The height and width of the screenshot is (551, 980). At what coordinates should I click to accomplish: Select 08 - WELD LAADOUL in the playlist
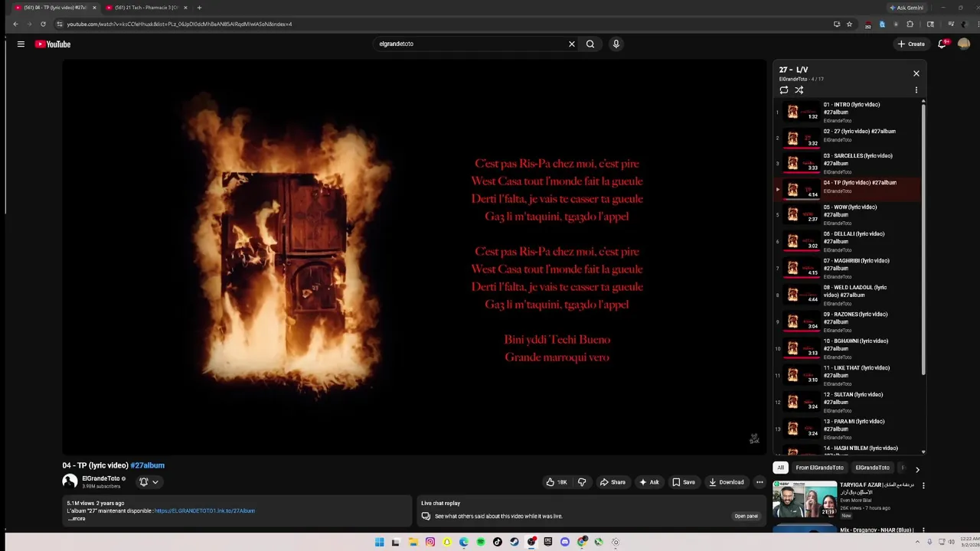tap(848, 295)
